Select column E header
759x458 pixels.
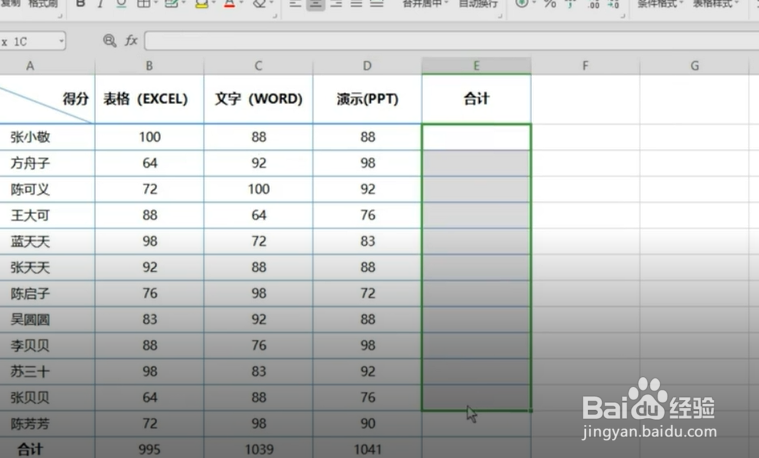476,65
